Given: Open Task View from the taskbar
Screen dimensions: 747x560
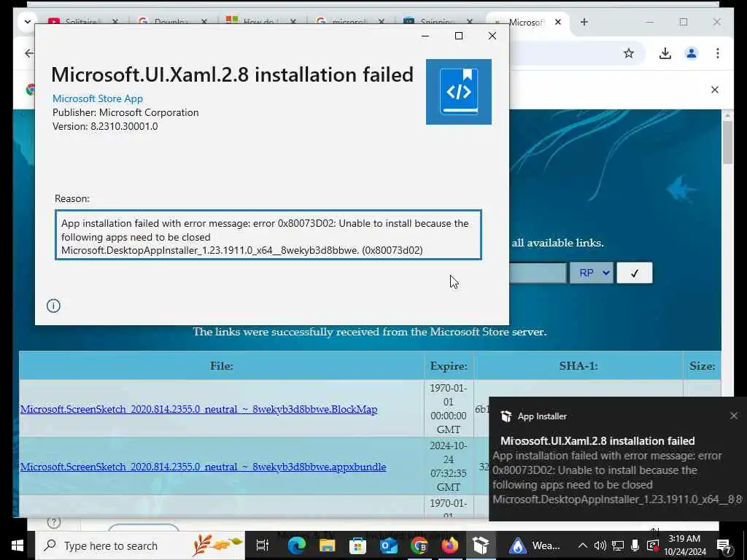Looking at the screenshot, I should (263, 545).
